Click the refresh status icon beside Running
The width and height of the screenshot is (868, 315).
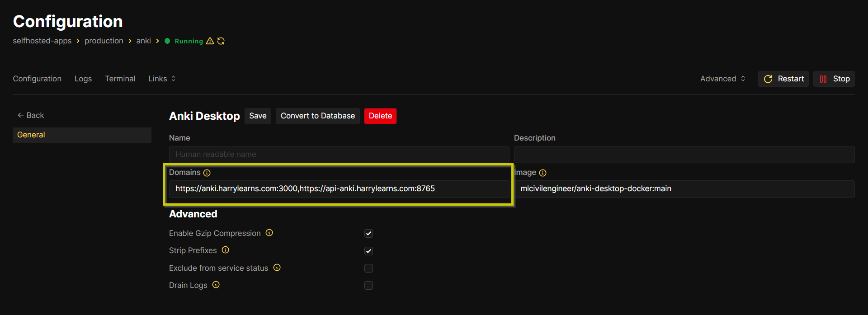[221, 41]
